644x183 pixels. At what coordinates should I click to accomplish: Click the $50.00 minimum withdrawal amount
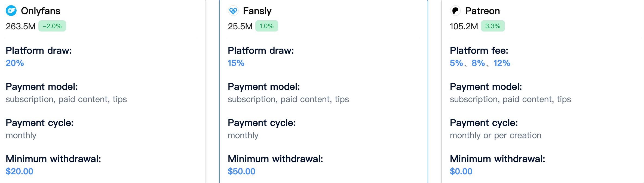tap(241, 171)
